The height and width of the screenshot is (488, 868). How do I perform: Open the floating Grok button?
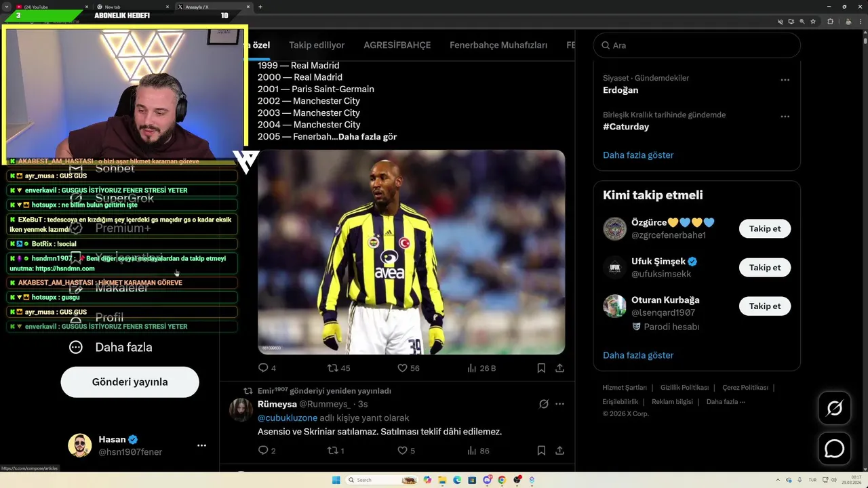point(834,408)
